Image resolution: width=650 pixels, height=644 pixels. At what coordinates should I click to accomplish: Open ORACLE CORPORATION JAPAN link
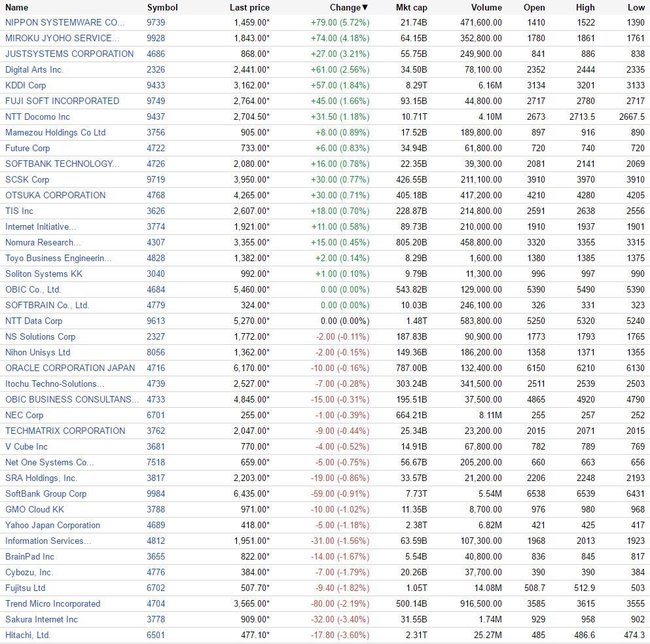70,368
